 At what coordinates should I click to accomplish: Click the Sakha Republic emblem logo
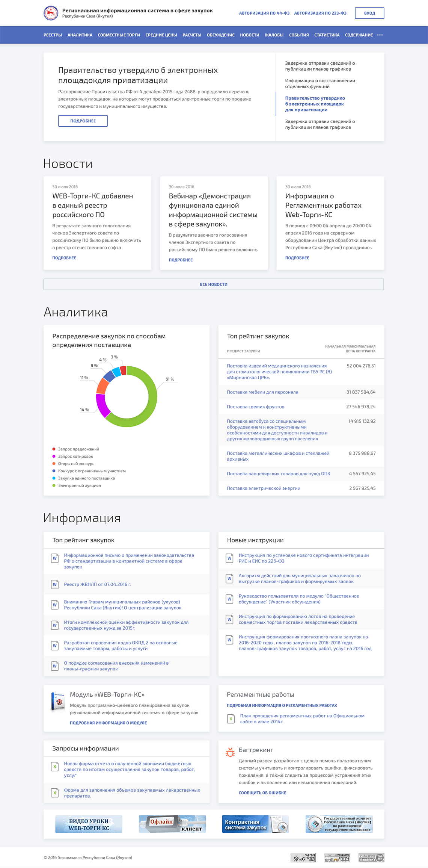pyautogui.click(x=51, y=13)
